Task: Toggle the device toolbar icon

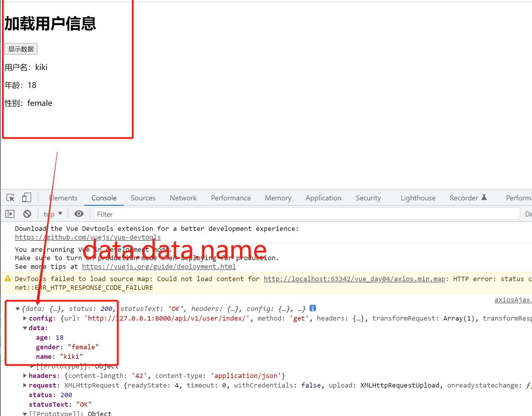Action: 26,198
